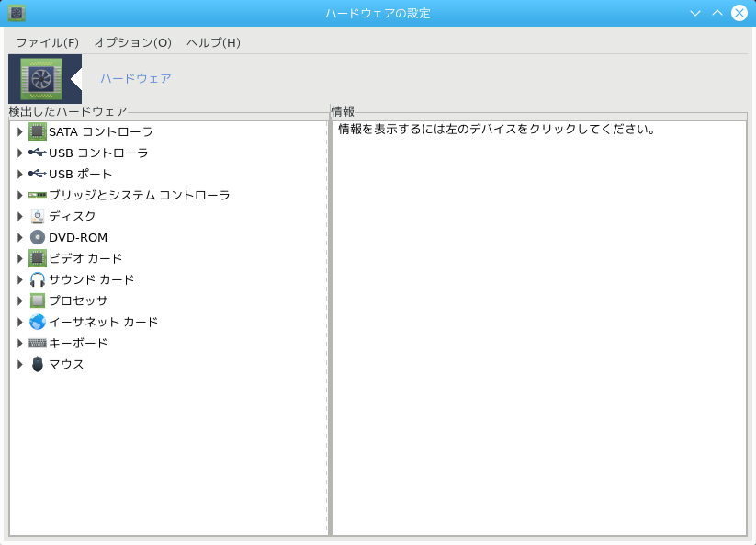Expand the プロセッサ tree node

click(x=20, y=301)
